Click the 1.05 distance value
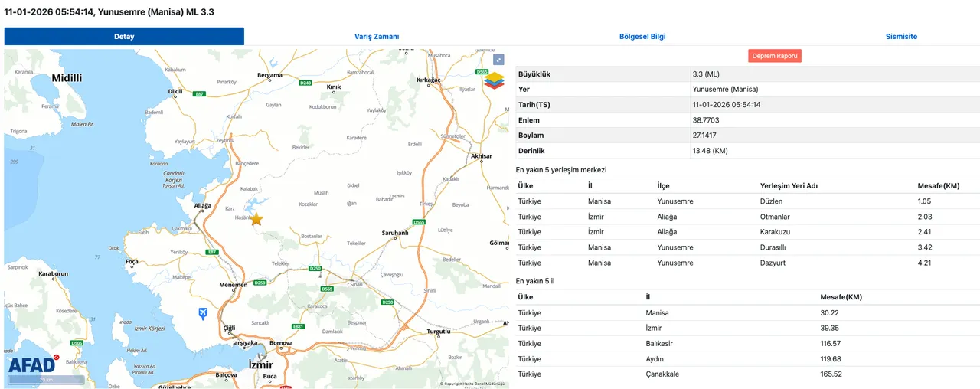The height and width of the screenshot is (389, 980). point(924,201)
